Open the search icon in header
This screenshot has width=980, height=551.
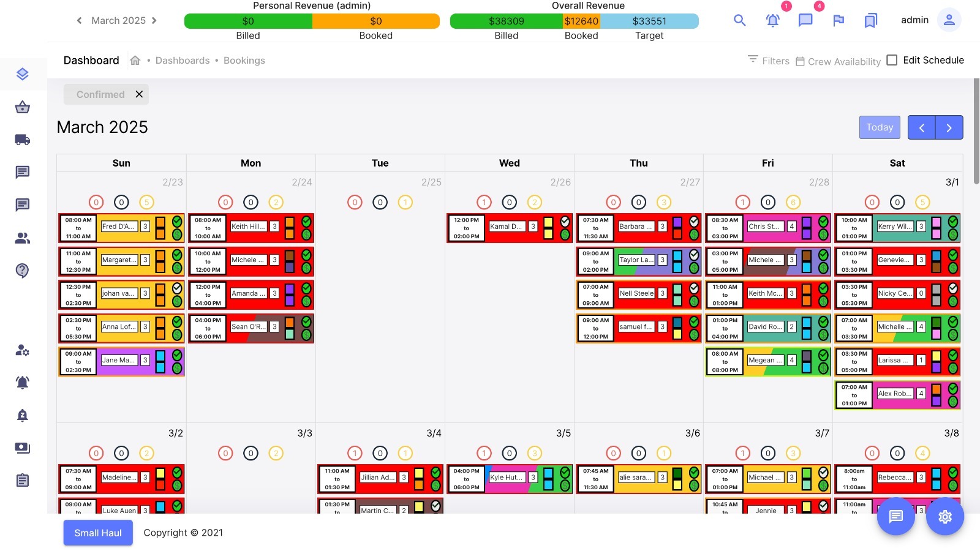(739, 20)
